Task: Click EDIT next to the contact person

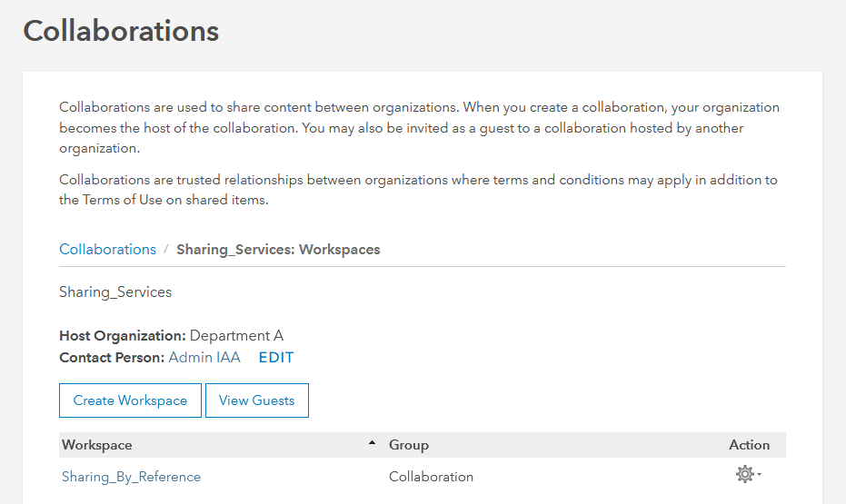Action: (x=276, y=358)
